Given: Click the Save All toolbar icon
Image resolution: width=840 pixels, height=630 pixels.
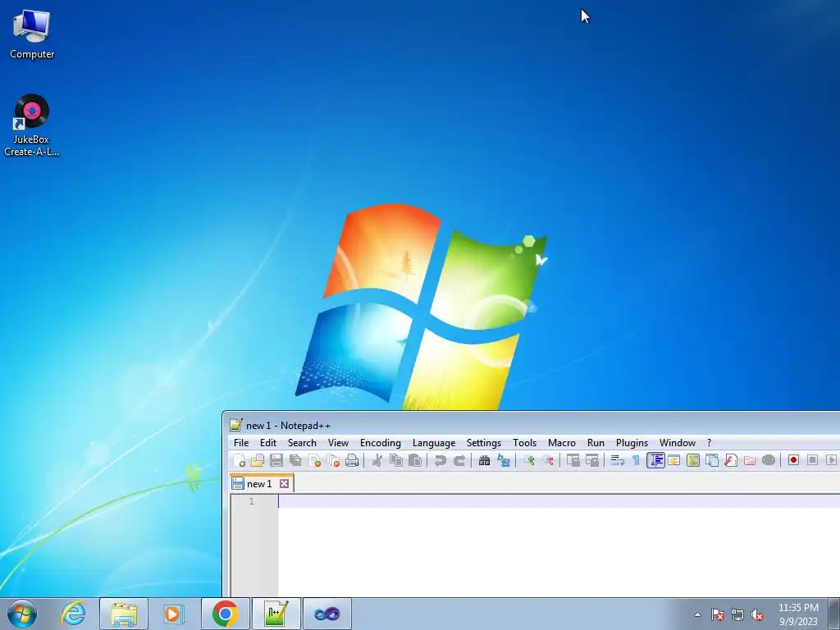Looking at the screenshot, I should [295, 461].
